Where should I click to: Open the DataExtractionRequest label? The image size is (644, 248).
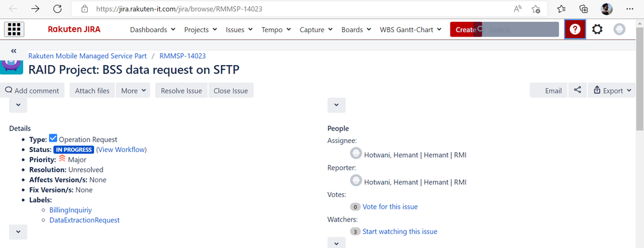[x=84, y=220]
